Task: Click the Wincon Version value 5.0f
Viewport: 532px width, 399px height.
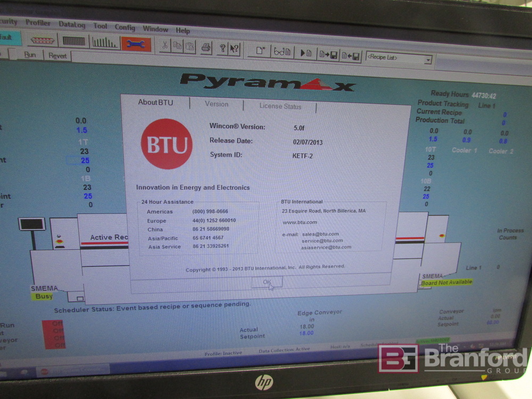Action: 299,128
